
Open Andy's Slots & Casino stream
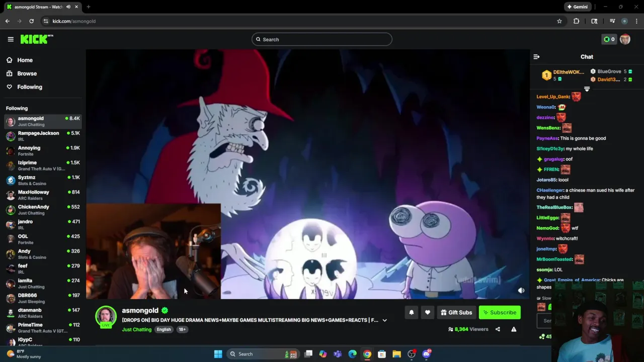(x=43, y=254)
